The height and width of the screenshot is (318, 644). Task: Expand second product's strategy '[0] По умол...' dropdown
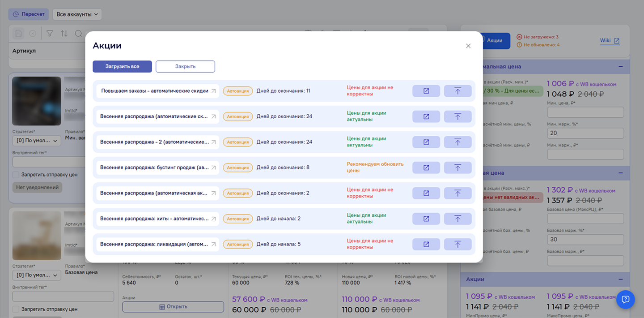pos(37,275)
